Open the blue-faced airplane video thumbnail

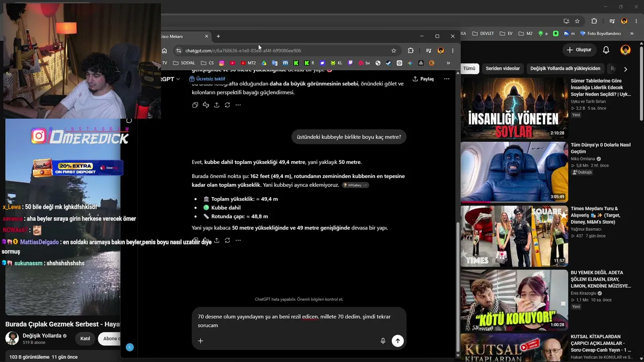click(514, 172)
